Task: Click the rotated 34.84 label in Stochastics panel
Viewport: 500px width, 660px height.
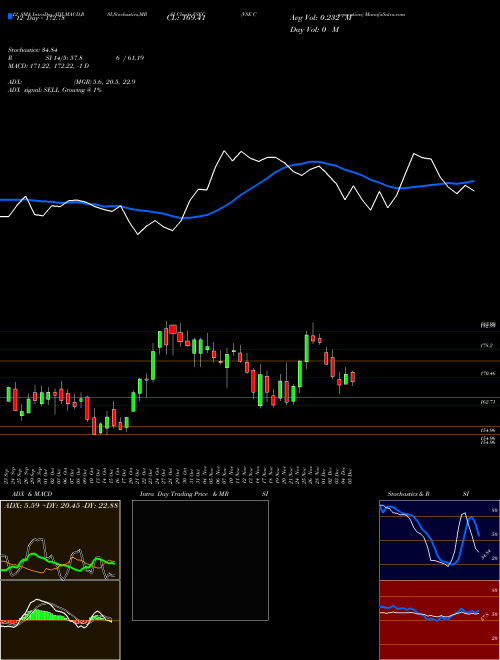Action: [x=485, y=554]
